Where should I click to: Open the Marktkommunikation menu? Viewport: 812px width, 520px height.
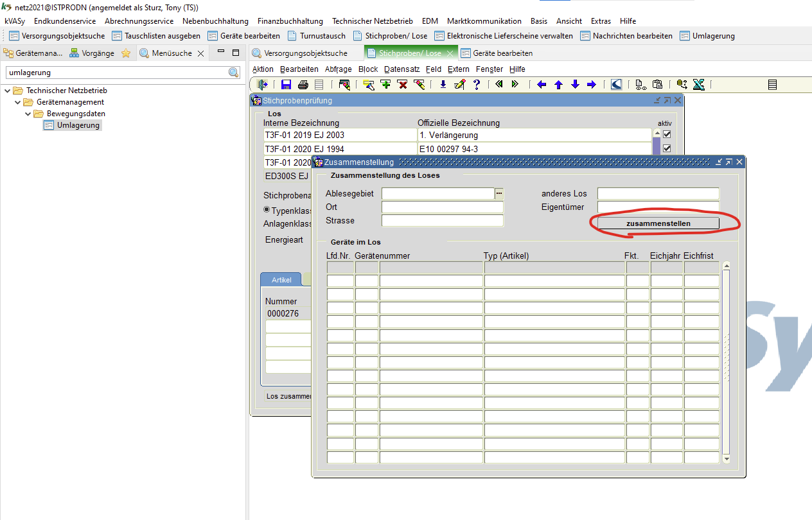[x=484, y=21]
